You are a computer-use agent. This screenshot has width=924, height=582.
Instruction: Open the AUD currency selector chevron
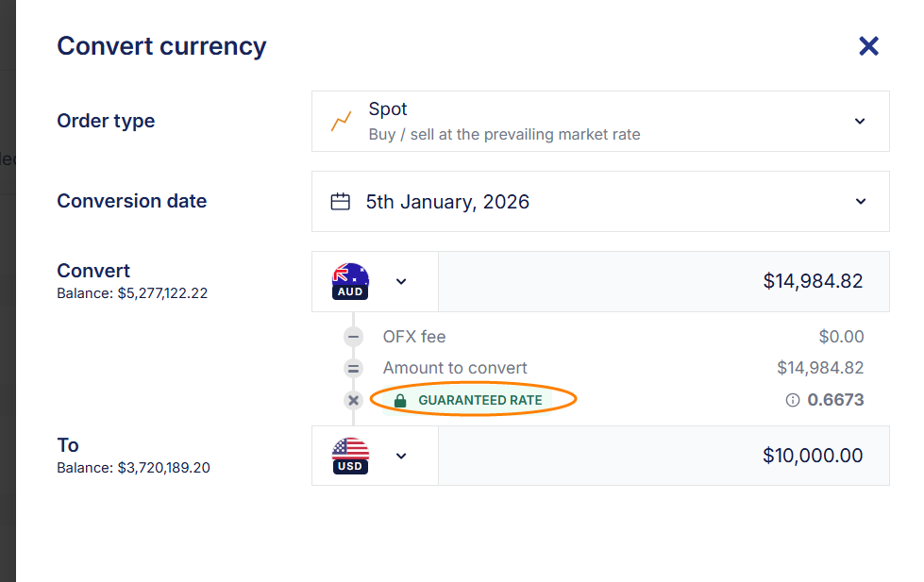[400, 280]
